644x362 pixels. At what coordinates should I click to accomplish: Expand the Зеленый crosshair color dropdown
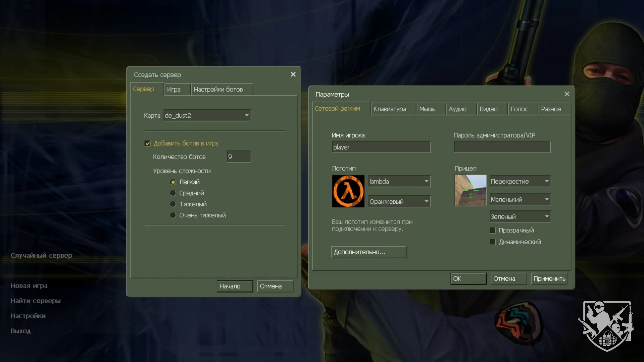pyautogui.click(x=546, y=217)
